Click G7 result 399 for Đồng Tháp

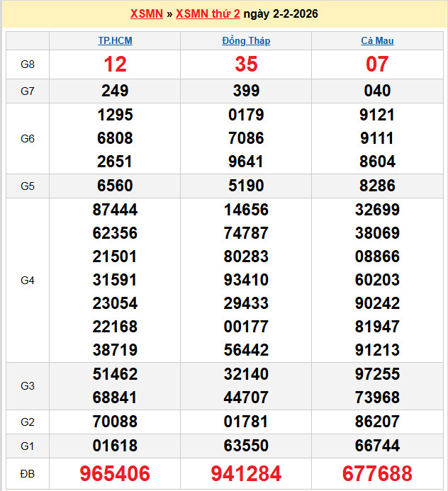coord(246,91)
